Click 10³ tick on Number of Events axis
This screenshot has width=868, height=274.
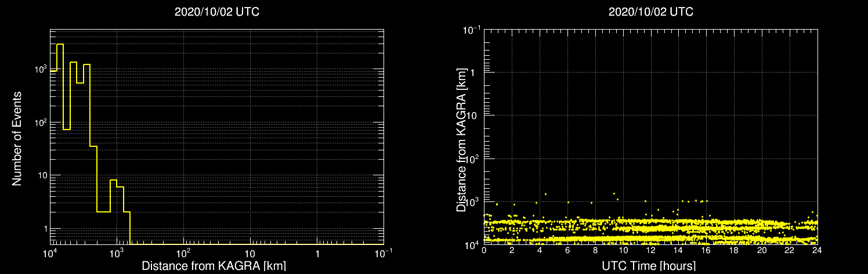[39, 68]
